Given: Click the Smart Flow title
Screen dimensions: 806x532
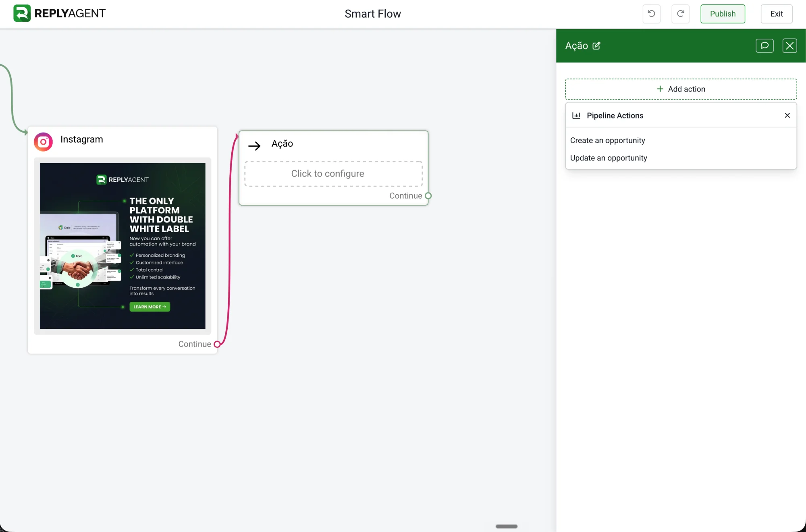Looking at the screenshot, I should coord(373,14).
